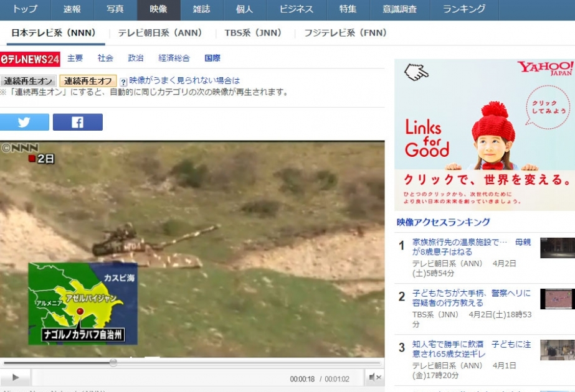Click the 日テレNEWS24 logo

point(30,59)
